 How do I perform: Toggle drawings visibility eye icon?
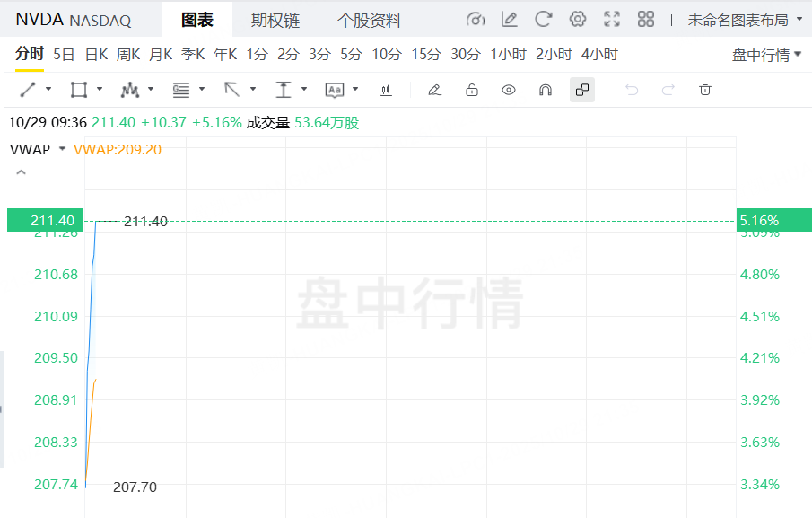[509, 90]
